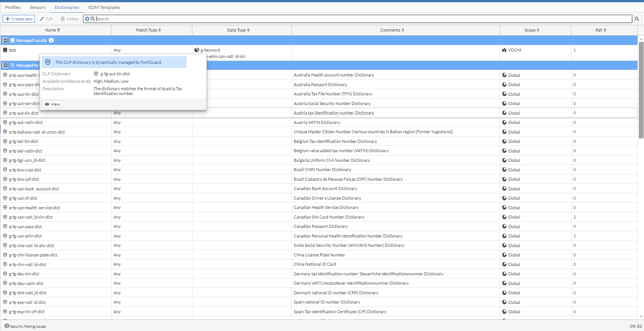Click the Create new button
Image resolution: width=644 pixels, height=331 pixels.
click(19, 19)
